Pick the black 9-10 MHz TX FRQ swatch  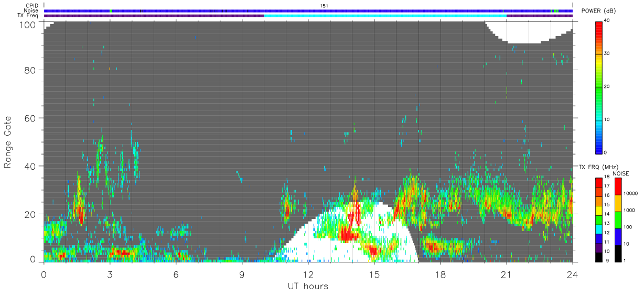599,256
